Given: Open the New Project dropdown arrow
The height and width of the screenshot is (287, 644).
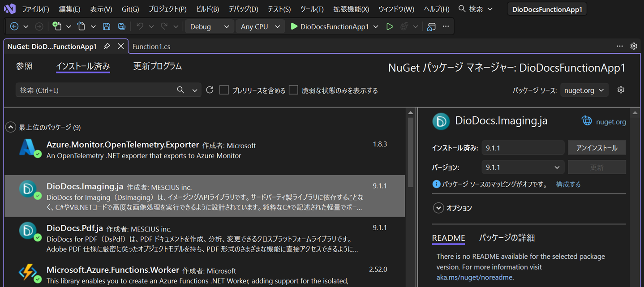Looking at the screenshot, I should click(69, 27).
